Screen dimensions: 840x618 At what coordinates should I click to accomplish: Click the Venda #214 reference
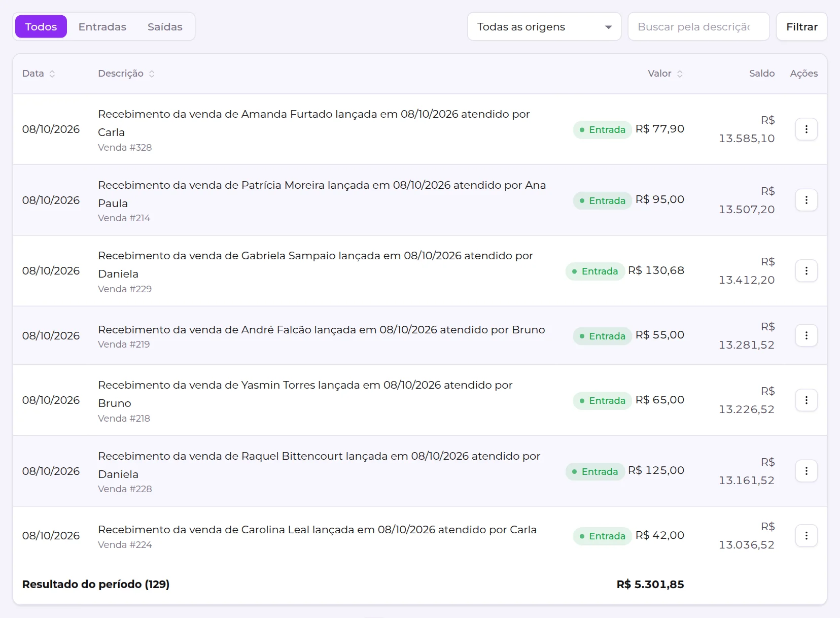click(124, 218)
